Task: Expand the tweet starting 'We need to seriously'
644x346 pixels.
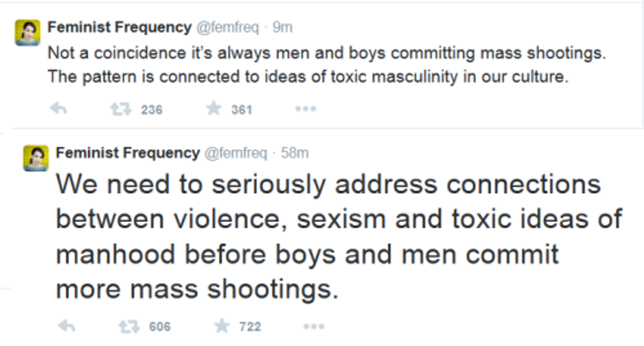Action: pyautogui.click(x=329, y=236)
